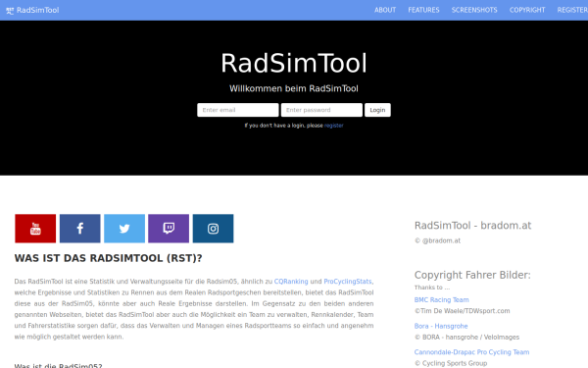The height and width of the screenshot is (368, 588).
Task: Click the RadSimTool logo in navbar
Action: (32, 10)
